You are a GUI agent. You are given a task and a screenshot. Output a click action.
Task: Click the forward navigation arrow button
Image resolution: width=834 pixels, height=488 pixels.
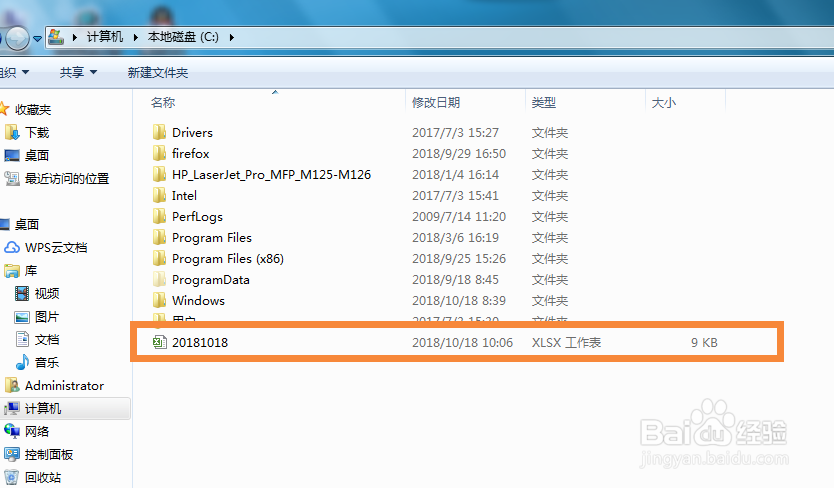click(x=18, y=38)
